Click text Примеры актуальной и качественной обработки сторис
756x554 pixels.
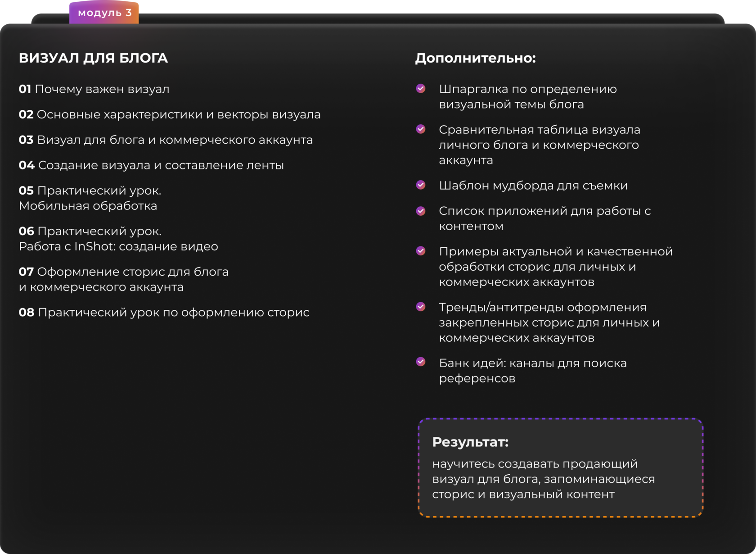tap(556, 267)
